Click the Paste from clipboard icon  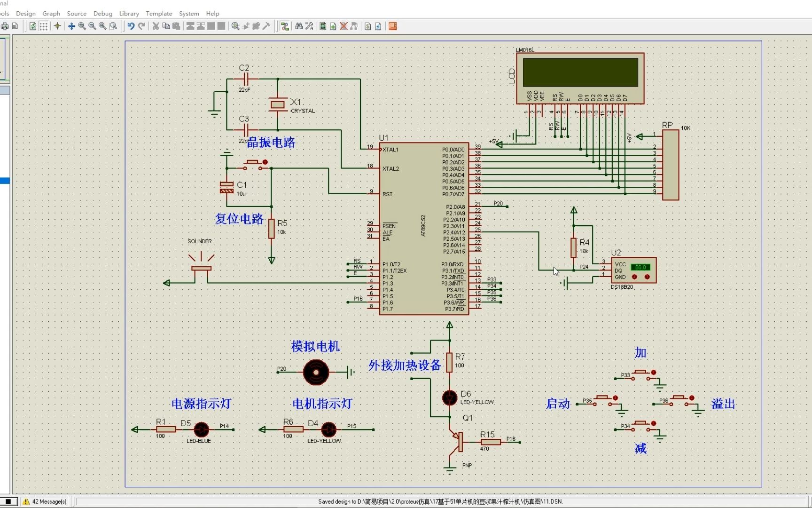coord(176,26)
